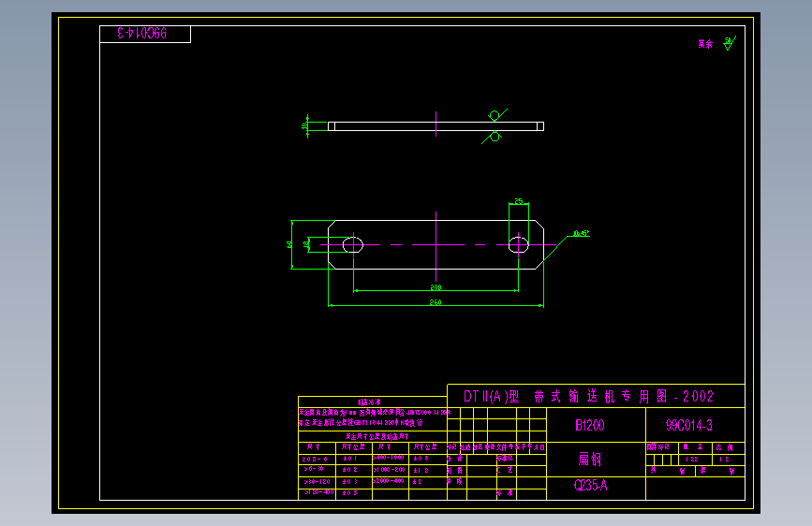Click the '60' plate height dimension
812x526 pixels.
tap(289, 244)
